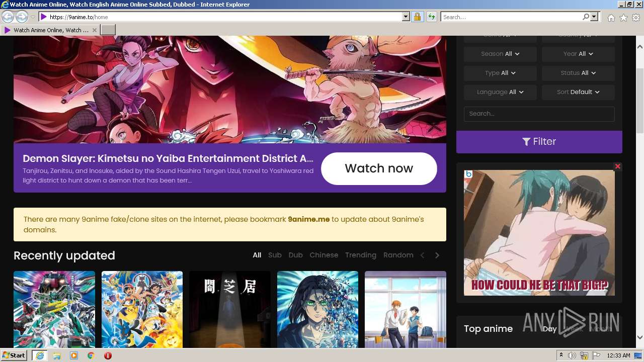This screenshot has height=362, width=644.
Task: Show hidden tray icons arrow
Action: (x=561, y=355)
